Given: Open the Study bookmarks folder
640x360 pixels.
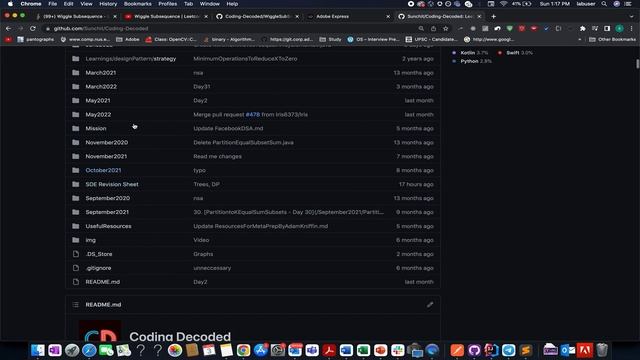Looking at the screenshot, I should (330, 40).
